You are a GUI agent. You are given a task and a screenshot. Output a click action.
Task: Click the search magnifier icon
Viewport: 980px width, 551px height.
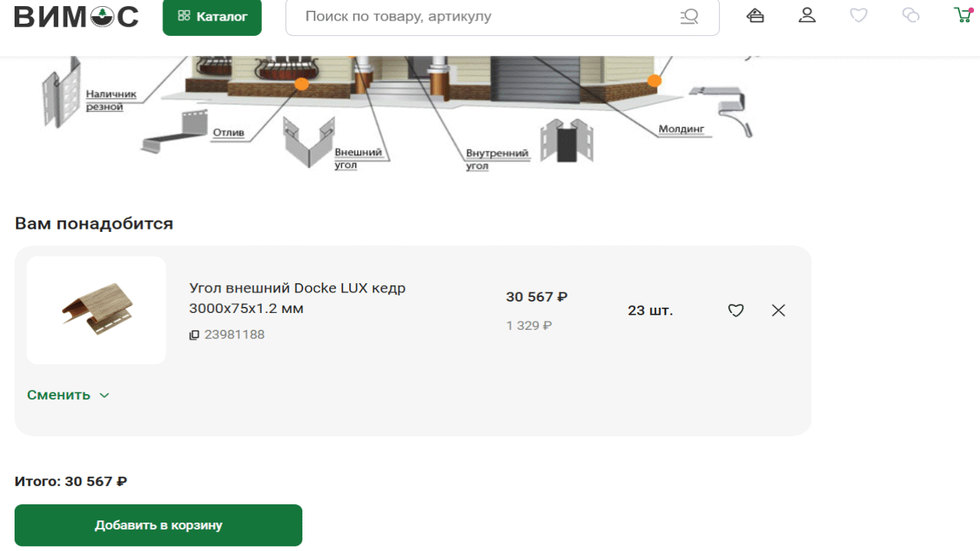click(689, 17)
